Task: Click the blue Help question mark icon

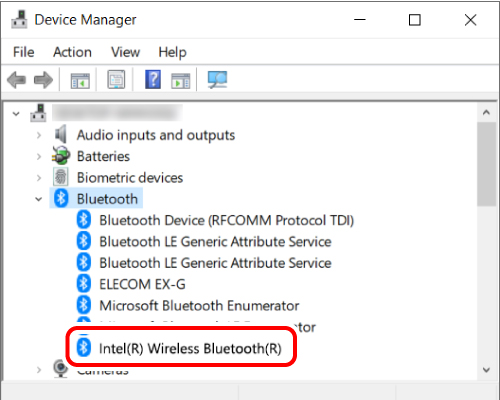Action: click(153, 79)
